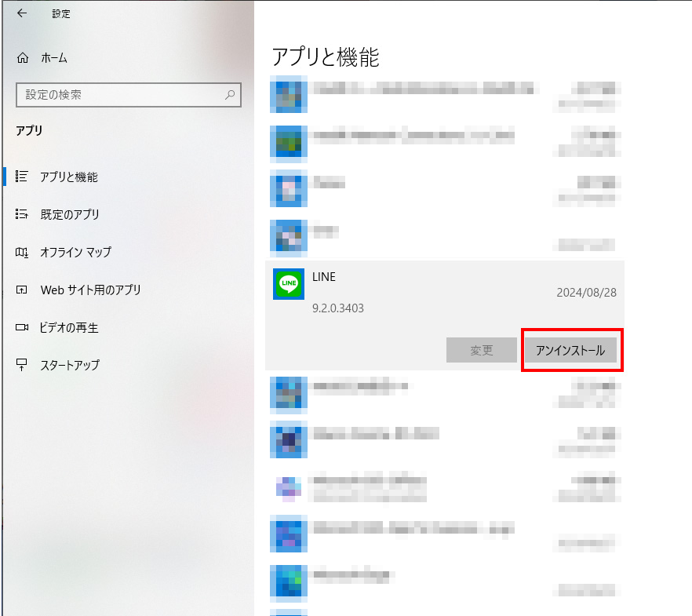Click the 設定 window title
The image size is (692, 616).
click(x=61, y=13)
